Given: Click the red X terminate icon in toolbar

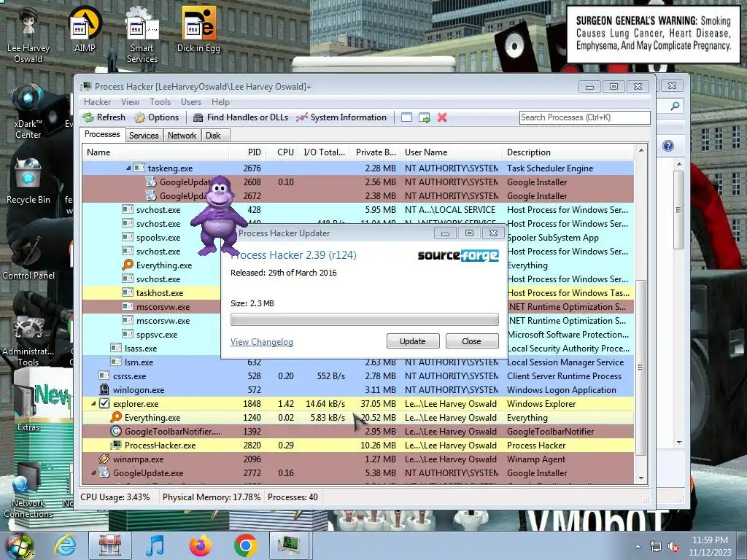Looking at the screenshot, I should [442, 117].
